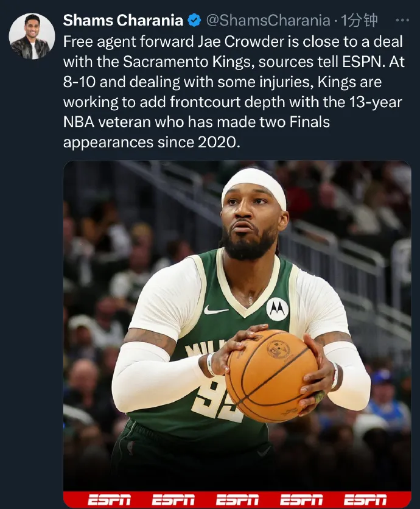The image size is (420, 509).
Task: Click the Shams Charania display name
Action: pyautogui.click(x=123, y=20)
